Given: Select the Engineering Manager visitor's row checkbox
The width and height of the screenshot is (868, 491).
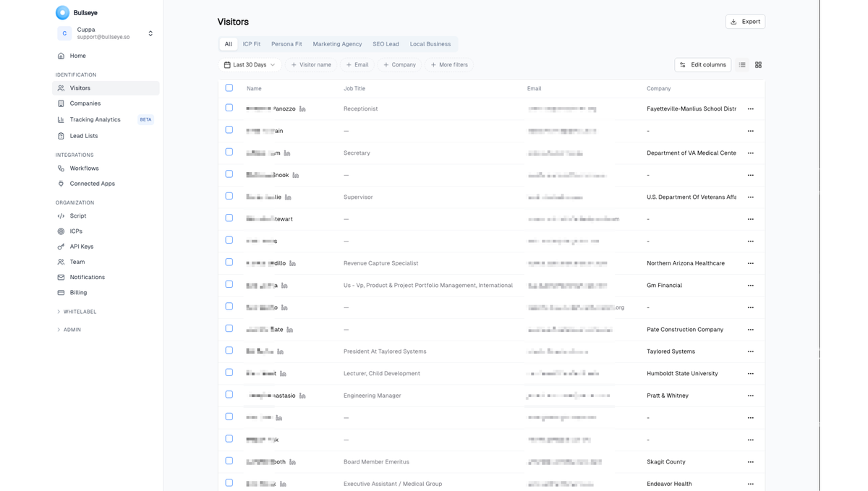Looking at the screenshot, I should [x=229, y=395].
